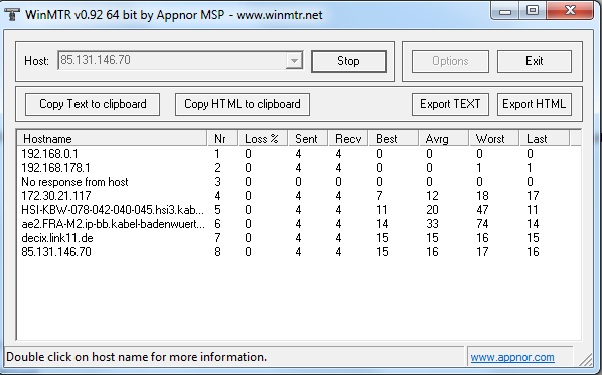Export results as HTML
The image size is (602, 375).
(x=534, y=104)
